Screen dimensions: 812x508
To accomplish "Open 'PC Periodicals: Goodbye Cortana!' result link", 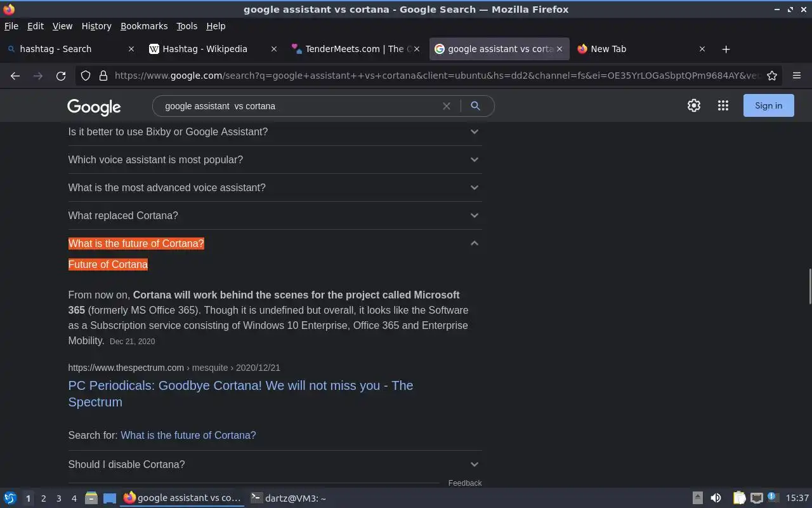I will pyautogui.click(x=240, y=394).
